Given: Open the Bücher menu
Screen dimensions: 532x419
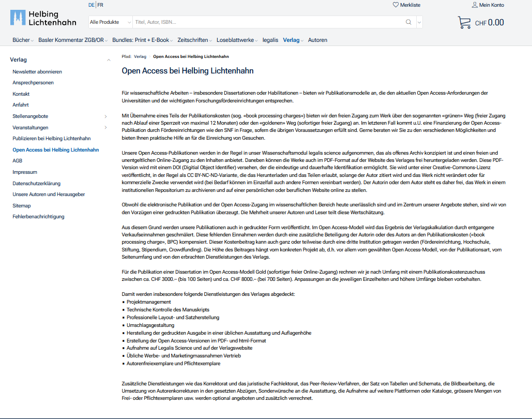Looking at the screenshot, I should (x=22, y=40).
